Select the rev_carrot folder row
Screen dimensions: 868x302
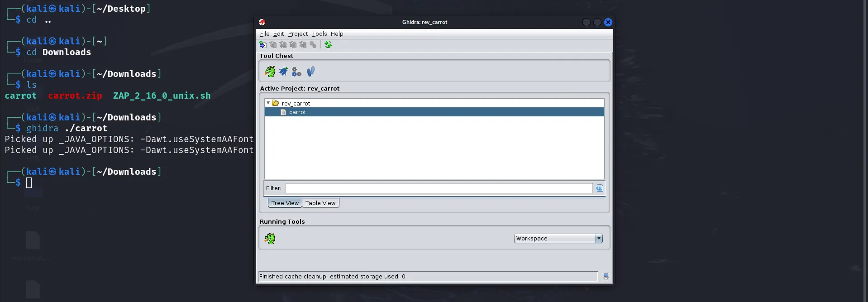pyautogui.click(x=434, y=103)
